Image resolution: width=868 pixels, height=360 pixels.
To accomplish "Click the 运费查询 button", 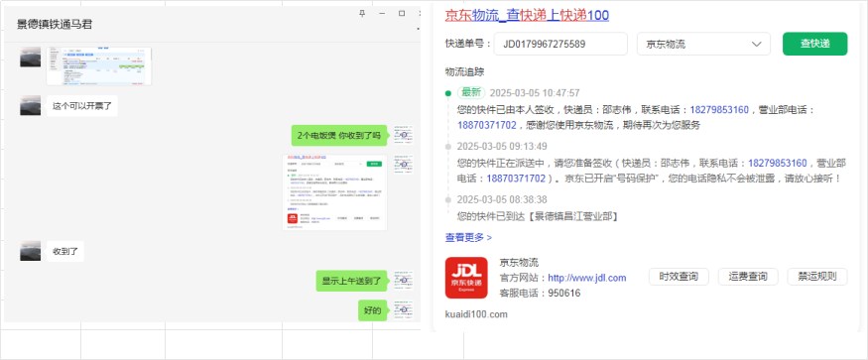I will [x=748, y=277].
